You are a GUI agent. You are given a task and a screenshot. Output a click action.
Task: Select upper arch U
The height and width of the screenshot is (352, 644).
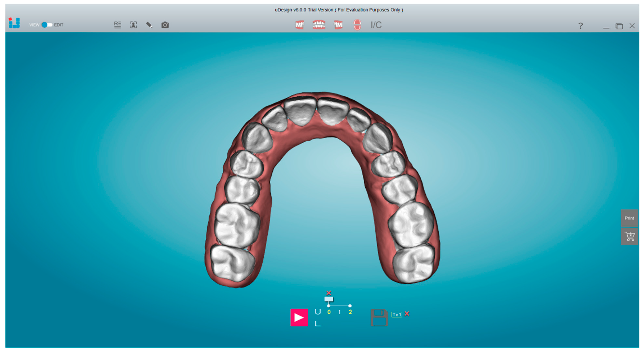point(318,312)
